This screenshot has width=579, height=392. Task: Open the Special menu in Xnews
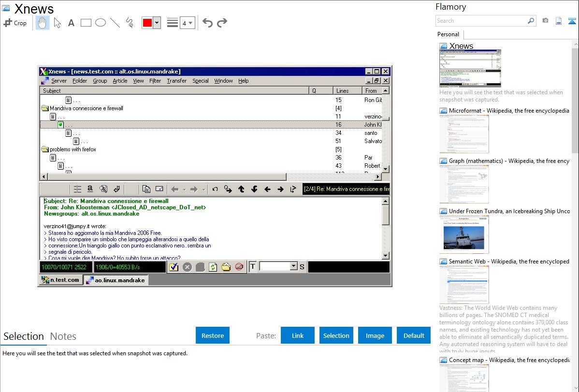tap(201, 81)
